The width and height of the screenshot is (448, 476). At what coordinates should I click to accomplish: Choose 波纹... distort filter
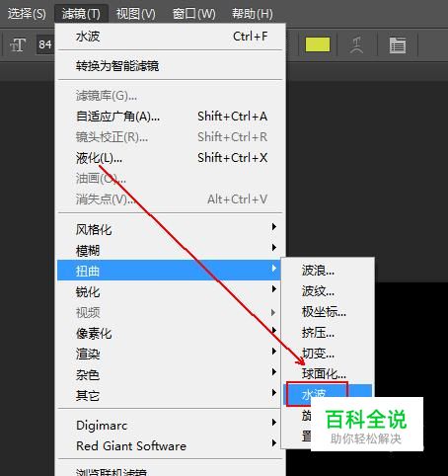[x=328, y=291]
